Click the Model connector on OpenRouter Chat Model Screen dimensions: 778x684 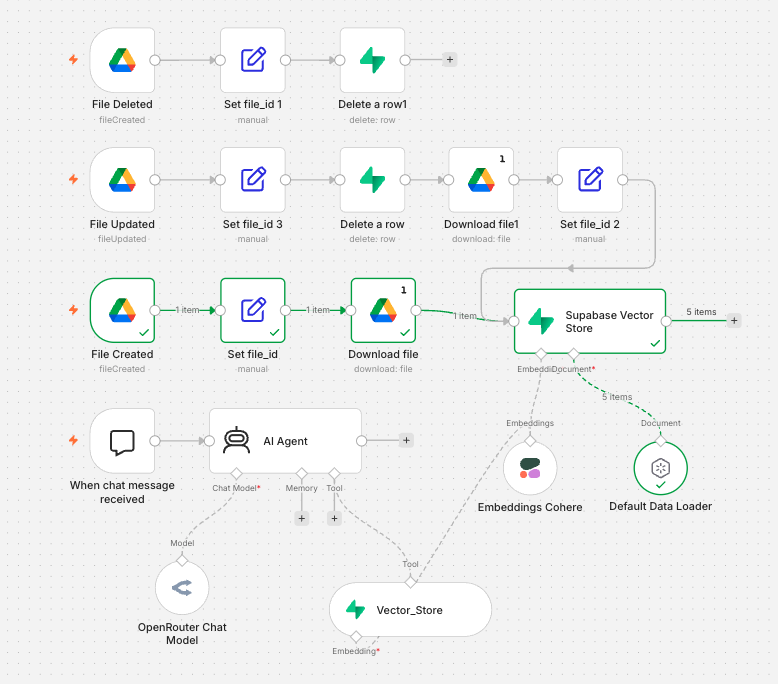[x=182, y=561]
